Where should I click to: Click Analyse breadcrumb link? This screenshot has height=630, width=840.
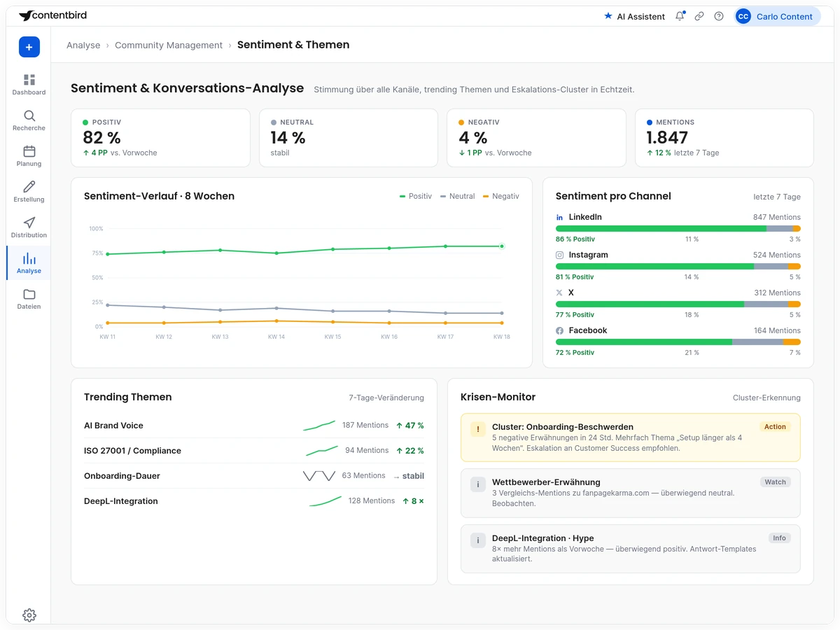(83, 45)
